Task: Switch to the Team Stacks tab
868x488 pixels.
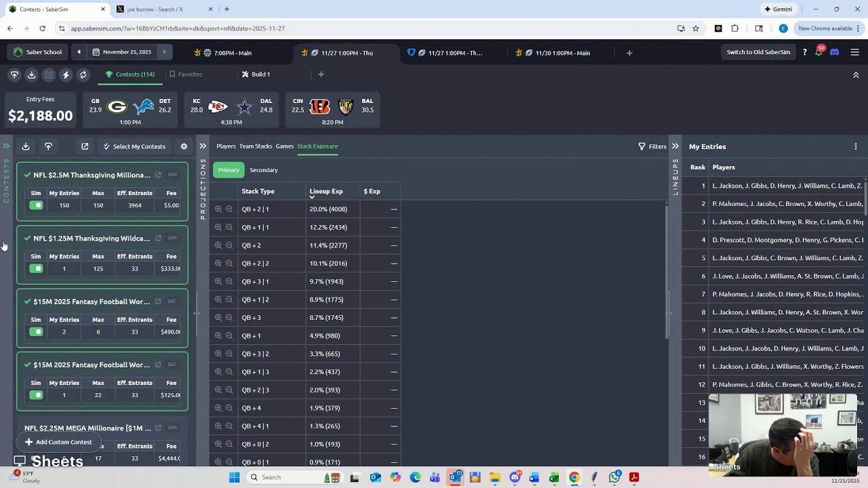Action: pyautogui.click(x=255, y=146)
